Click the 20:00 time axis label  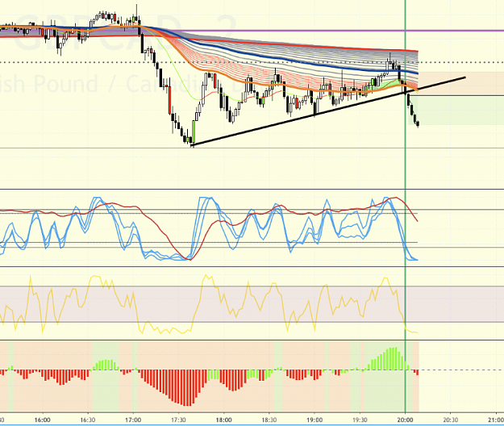pos(405,420)
